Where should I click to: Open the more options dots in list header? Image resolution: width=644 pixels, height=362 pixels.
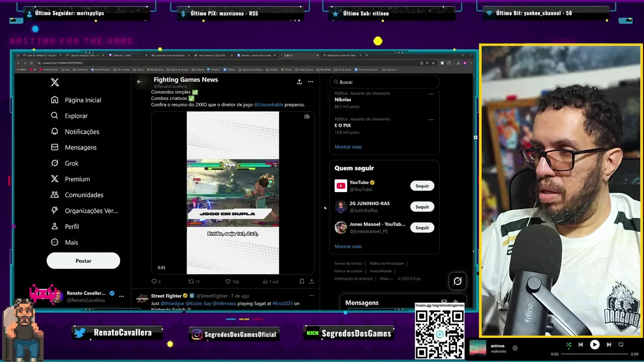[x=310, y=81]
